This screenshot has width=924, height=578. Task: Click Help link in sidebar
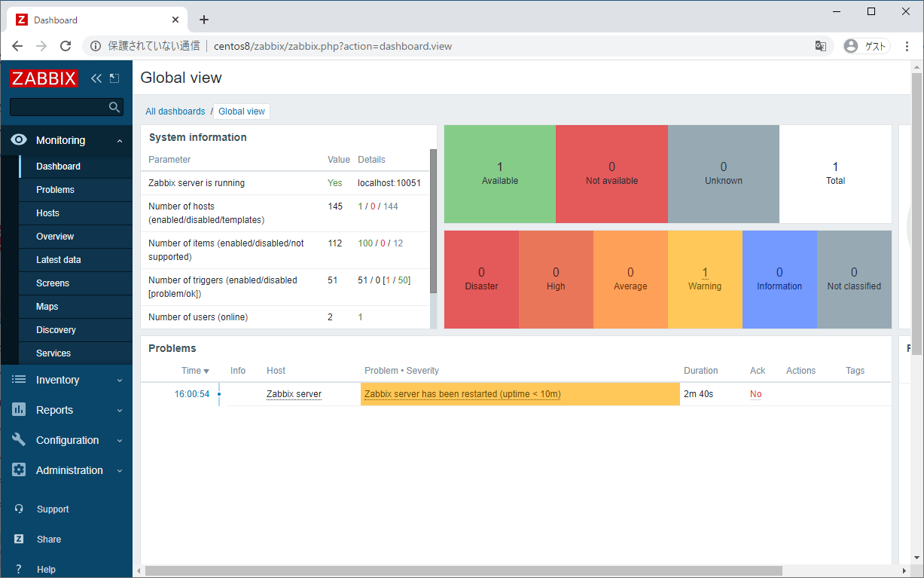coord(46,570)
